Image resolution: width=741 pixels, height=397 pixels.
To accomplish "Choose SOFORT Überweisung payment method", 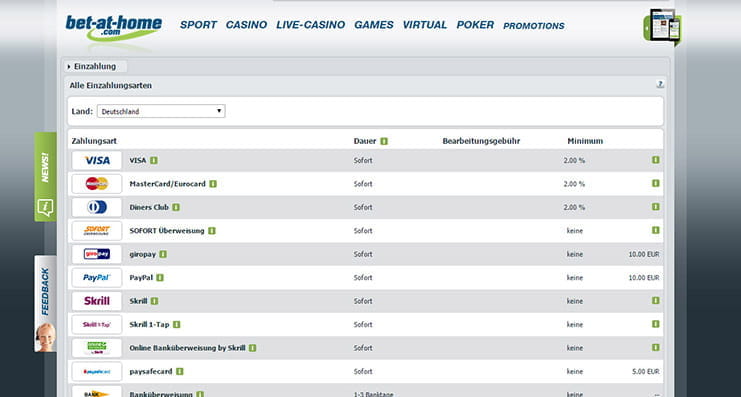I will point(167,231).
